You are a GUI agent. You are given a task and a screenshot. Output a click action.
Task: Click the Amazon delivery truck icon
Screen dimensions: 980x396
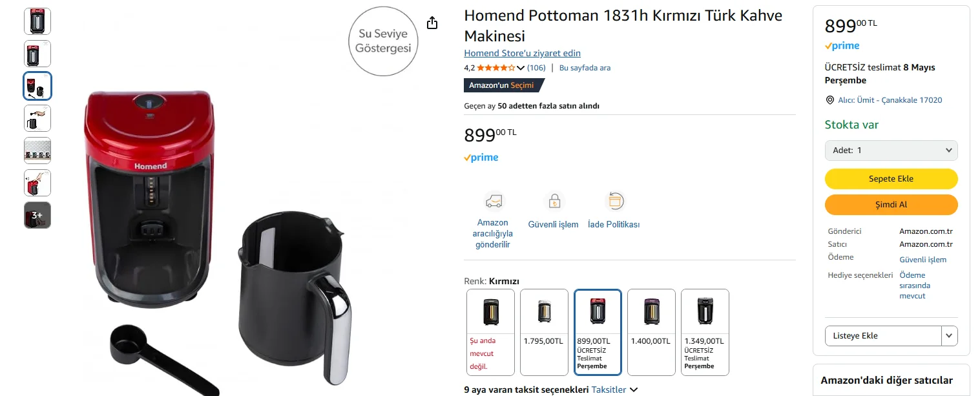tap(494, 201)
